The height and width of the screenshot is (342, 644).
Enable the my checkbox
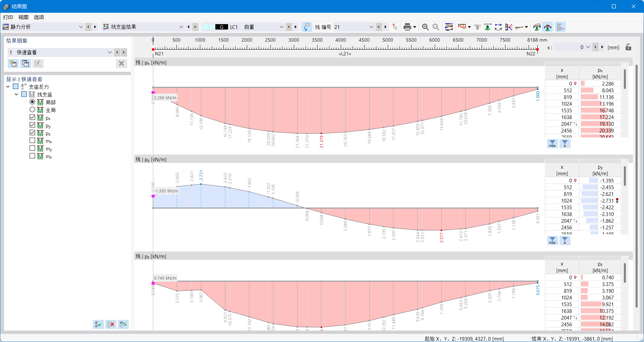point(32,148)
